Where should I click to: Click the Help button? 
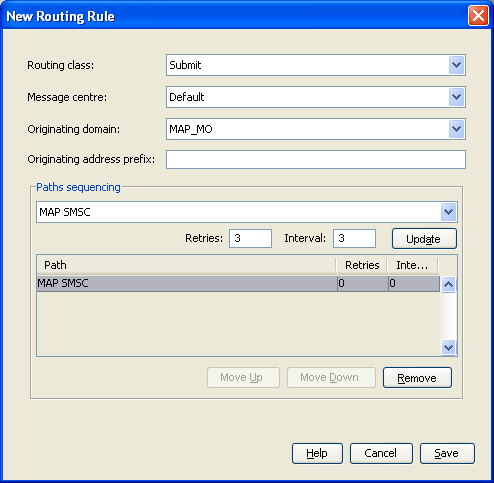click(317, 453)
